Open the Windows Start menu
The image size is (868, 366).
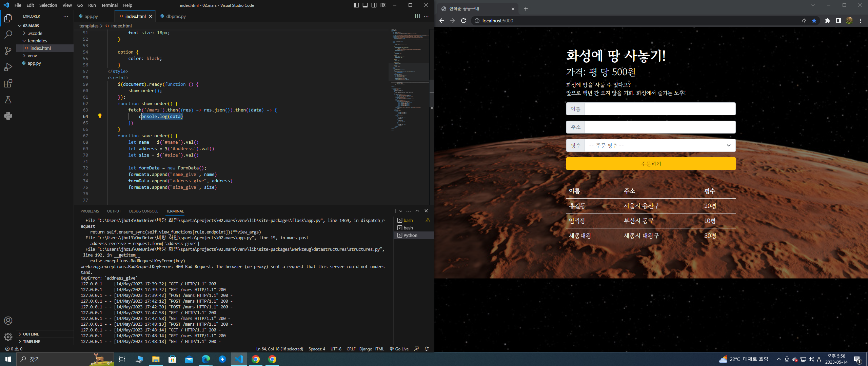8,359
